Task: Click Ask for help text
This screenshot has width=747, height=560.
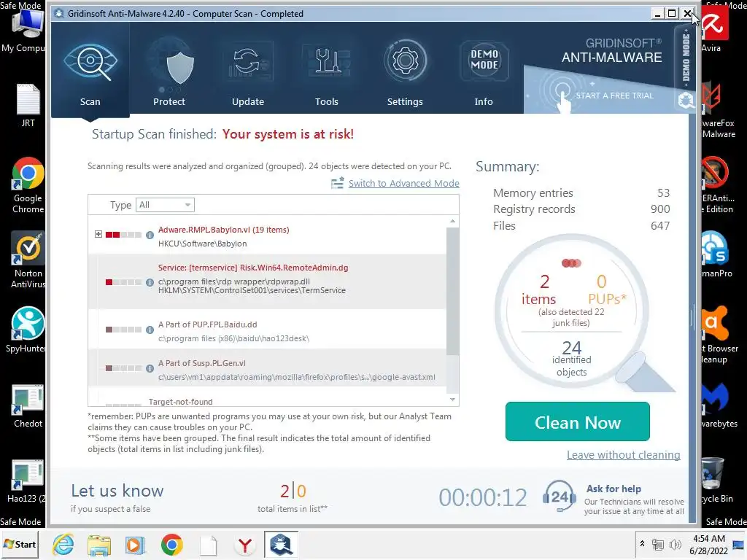Action: point(614,489)
